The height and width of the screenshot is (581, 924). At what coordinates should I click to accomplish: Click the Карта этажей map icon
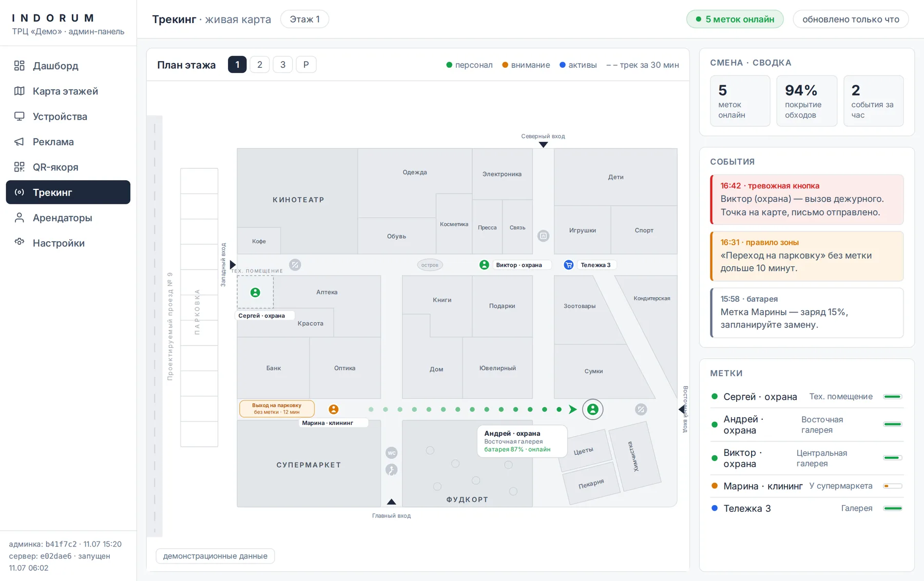tap(20, 91)
